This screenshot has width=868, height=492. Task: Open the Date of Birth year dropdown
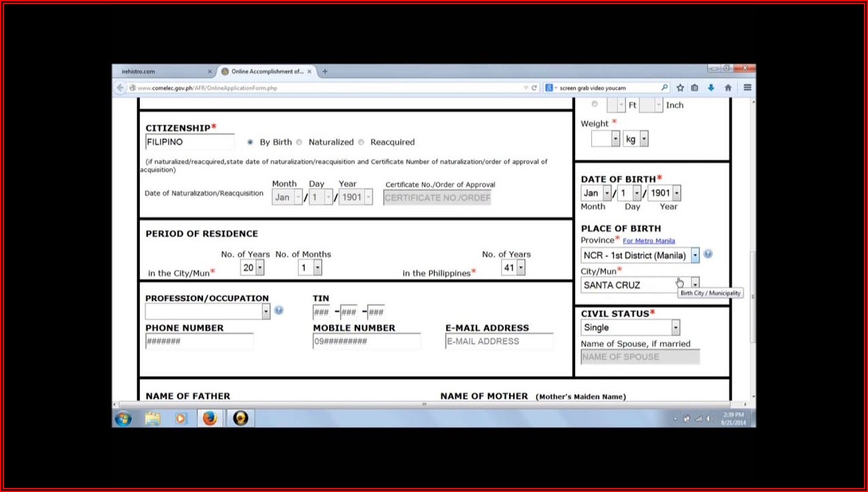point(676,194)
